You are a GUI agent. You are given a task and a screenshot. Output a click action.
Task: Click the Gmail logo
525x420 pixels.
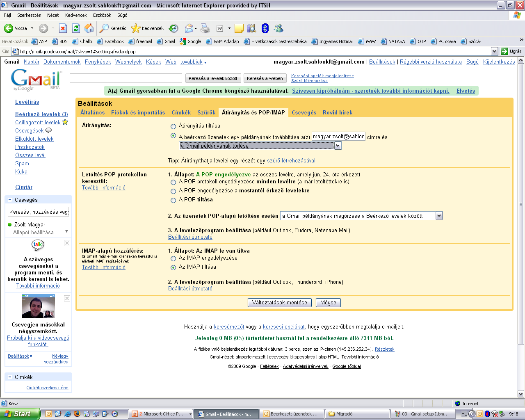click(36, 80)
